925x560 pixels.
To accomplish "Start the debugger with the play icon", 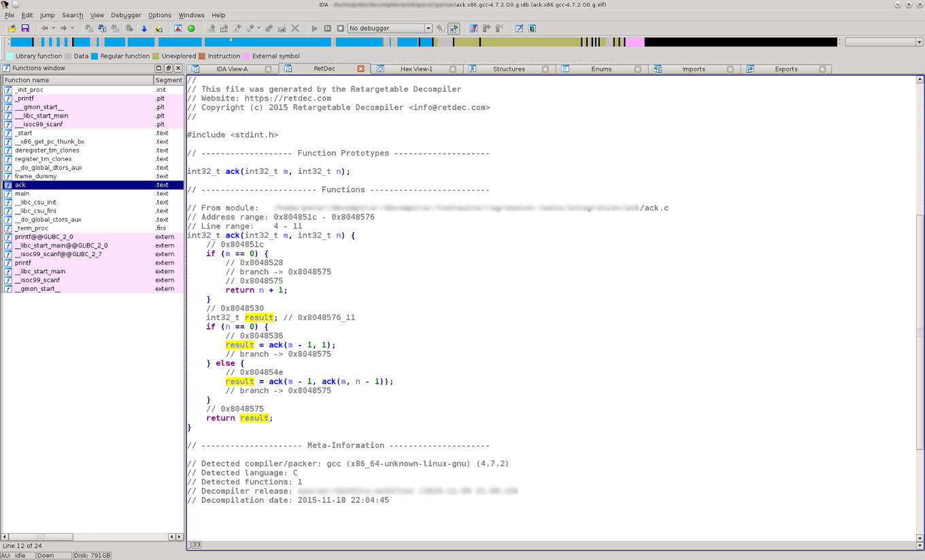I will 315,28.
